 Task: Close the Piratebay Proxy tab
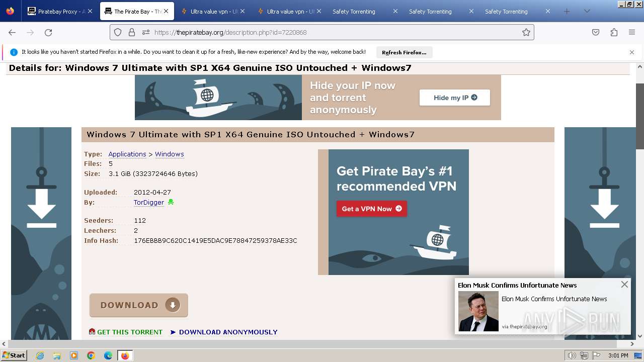coord(90,11)
